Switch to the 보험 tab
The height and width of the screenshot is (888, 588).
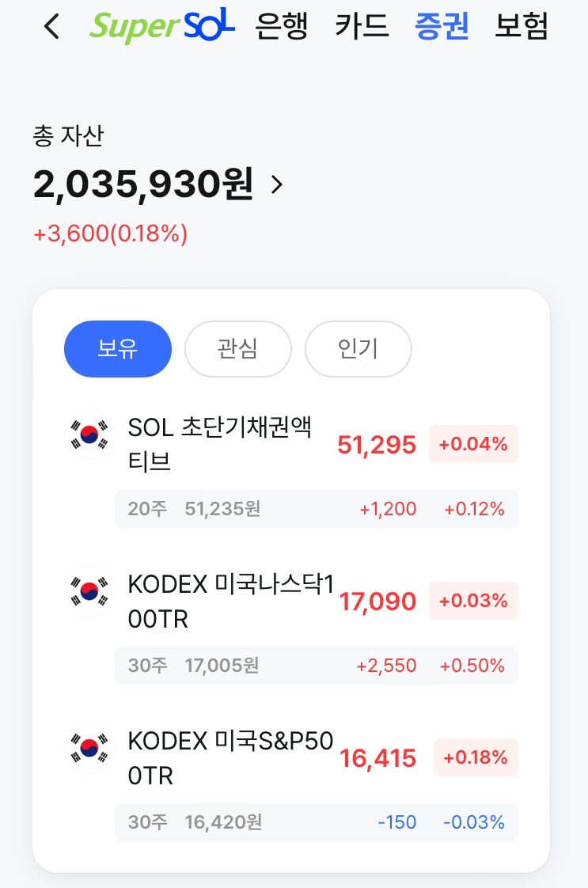[x=522, y=26]
